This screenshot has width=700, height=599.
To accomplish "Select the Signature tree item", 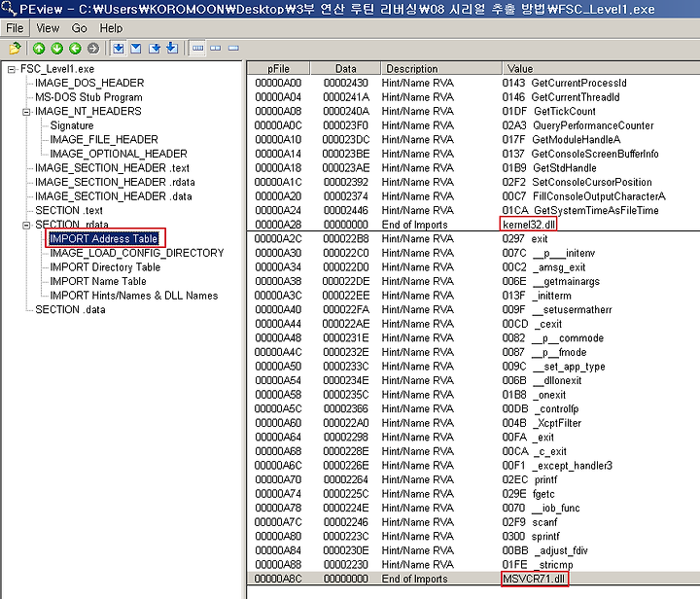I will [x=71, y=125].
